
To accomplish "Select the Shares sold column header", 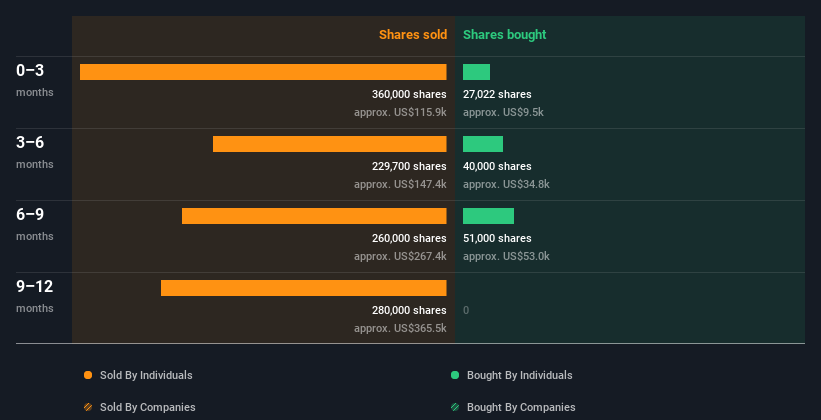I will 412,35.
